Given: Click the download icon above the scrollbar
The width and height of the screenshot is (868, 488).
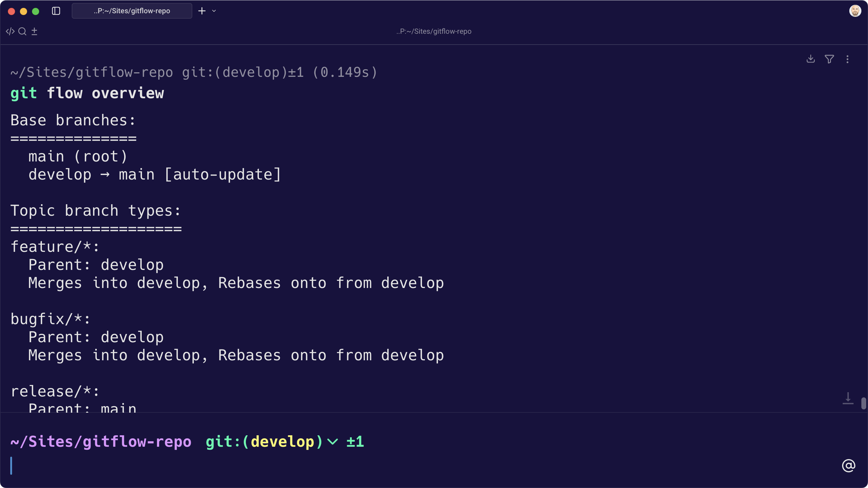Looking at the screenshot, I should pyautogui.click(x=849, y=398).
